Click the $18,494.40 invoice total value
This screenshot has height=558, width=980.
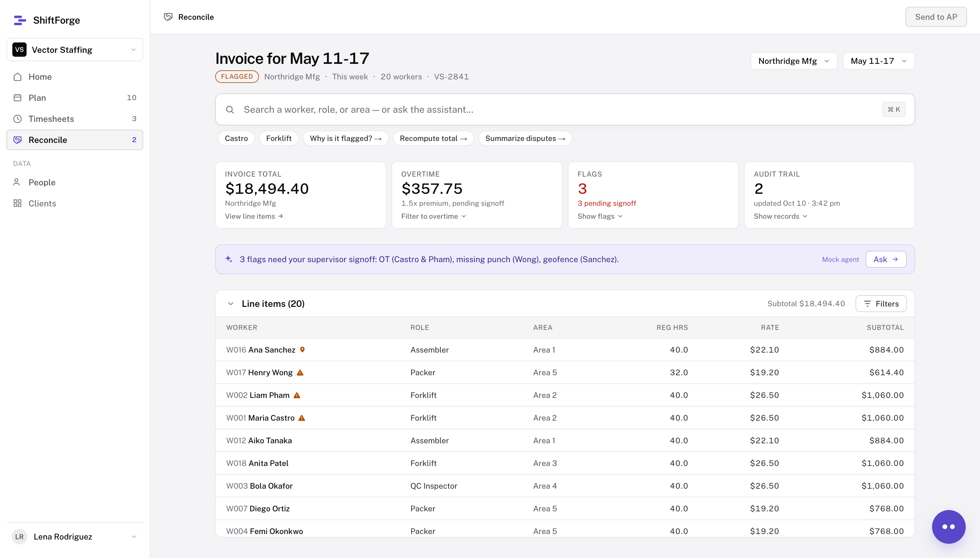pyautogui.click(x=267, y=189)
